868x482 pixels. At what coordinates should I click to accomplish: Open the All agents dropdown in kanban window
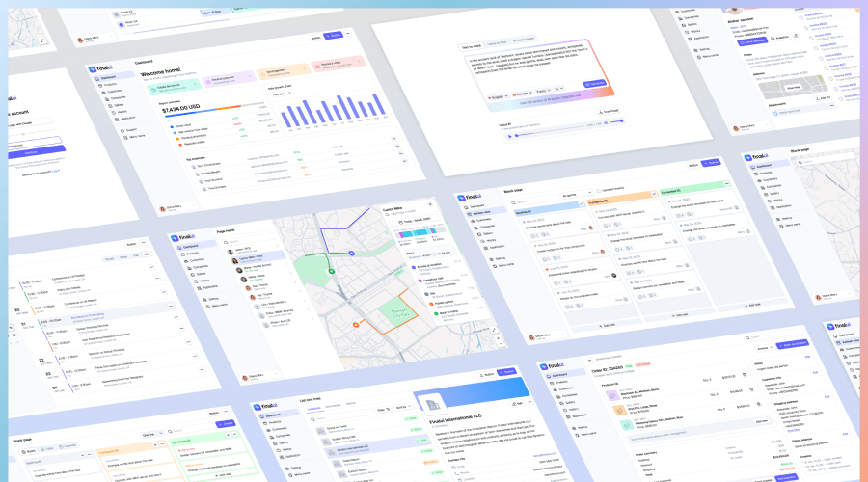pyautogui.click(x=576, y=194)
